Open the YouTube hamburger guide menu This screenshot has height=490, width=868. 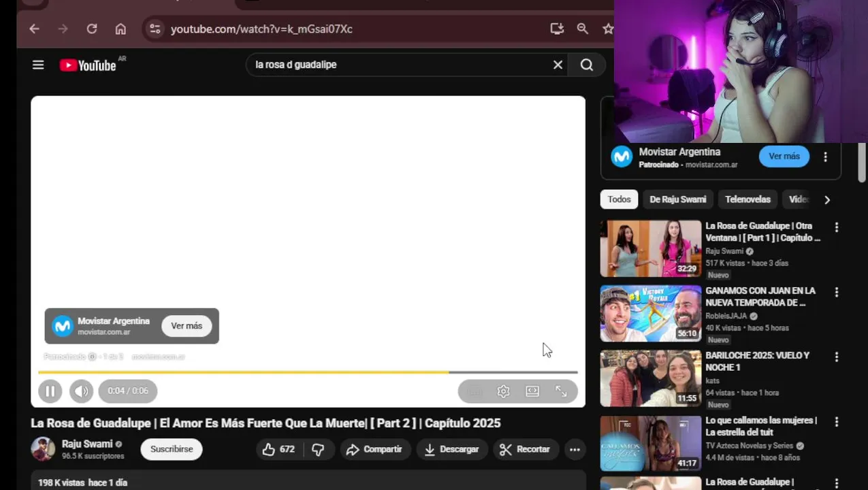(x=38, y=65)
